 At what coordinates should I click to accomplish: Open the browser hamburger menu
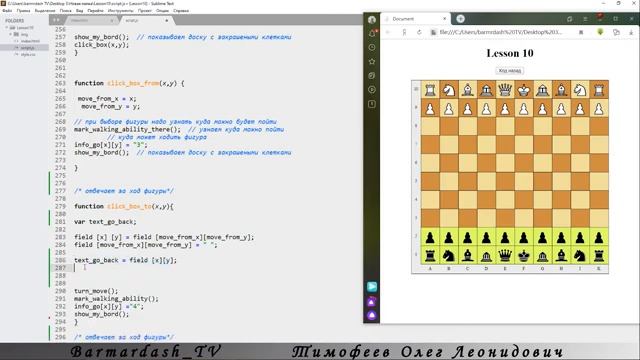(585, 19)
